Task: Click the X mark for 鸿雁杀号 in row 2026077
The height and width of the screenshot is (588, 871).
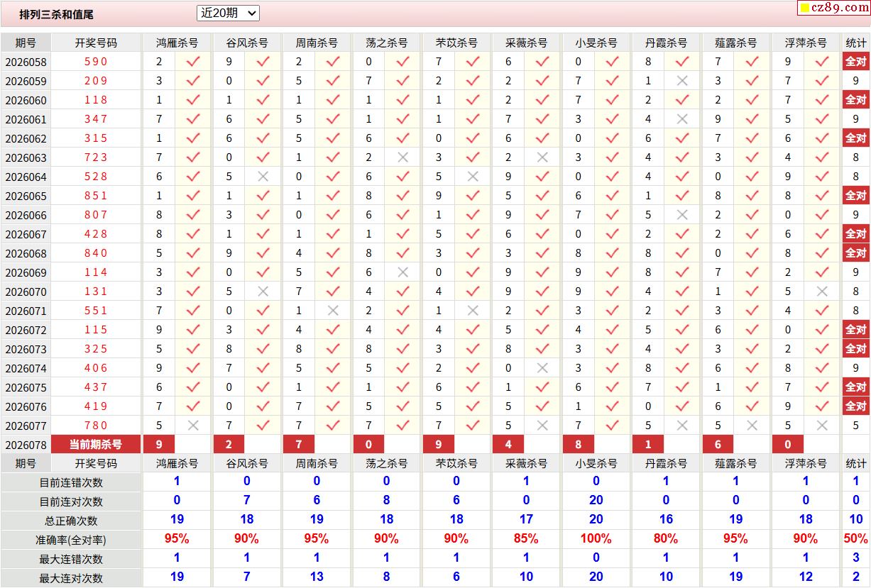Action: 193,426
